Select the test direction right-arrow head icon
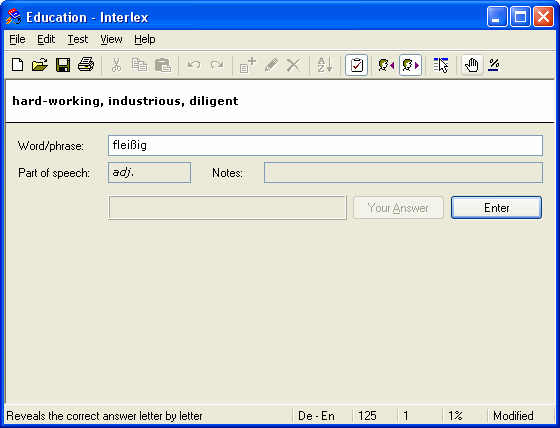Viewport: 560px width, 428px height. coord(410,65)
